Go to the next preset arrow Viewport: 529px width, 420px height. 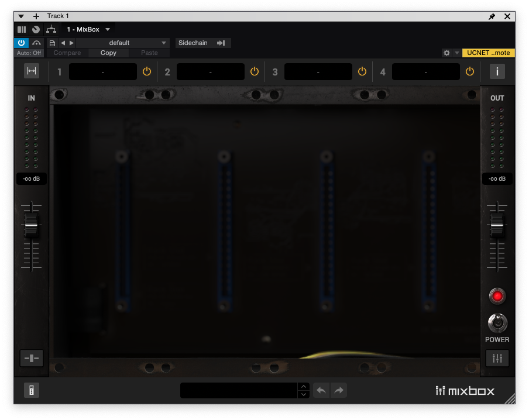(71, 43)
